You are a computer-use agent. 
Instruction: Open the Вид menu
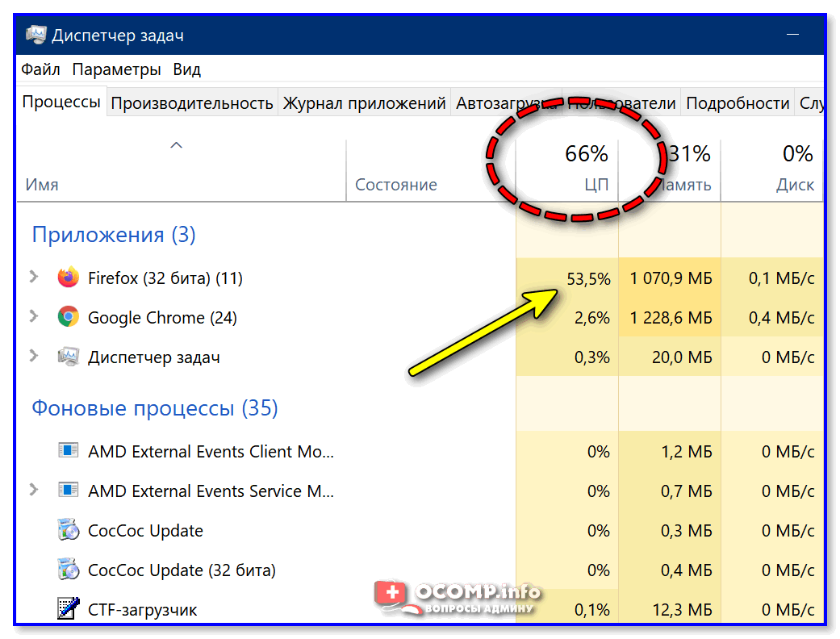[x=186, y=69]
